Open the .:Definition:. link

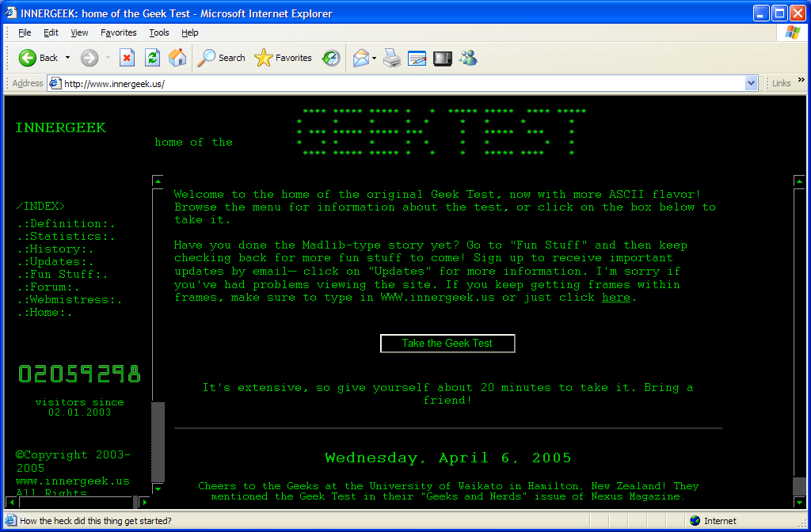click(66, 224)
